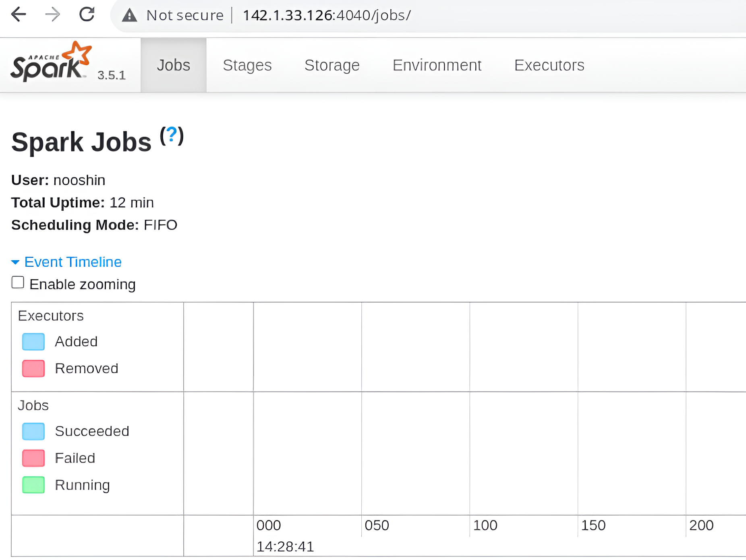Click the Succeeded jobs legend marker
Image resolution: width=746 pixels, height=560 pixels.
pos(33,431)
